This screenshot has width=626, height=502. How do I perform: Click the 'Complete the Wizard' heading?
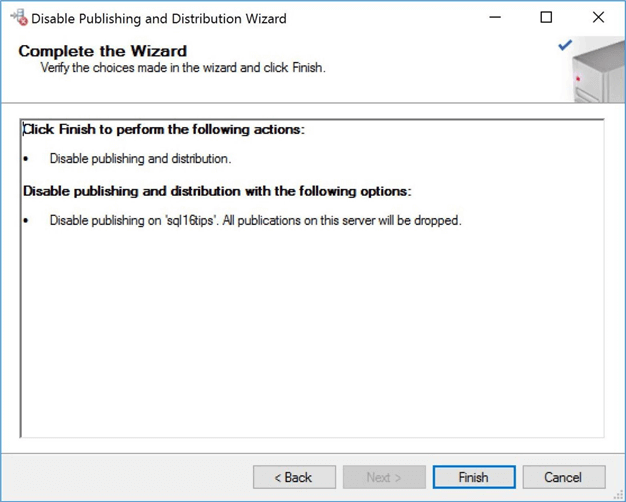(x=103, y=51)
